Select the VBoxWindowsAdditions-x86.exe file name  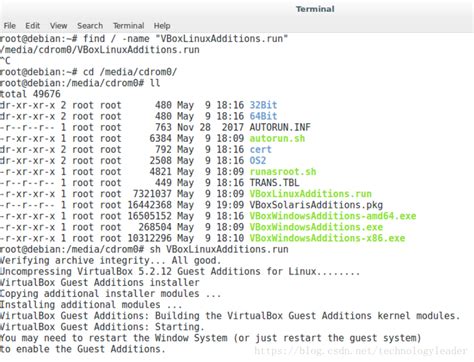(x=327, y=238)
